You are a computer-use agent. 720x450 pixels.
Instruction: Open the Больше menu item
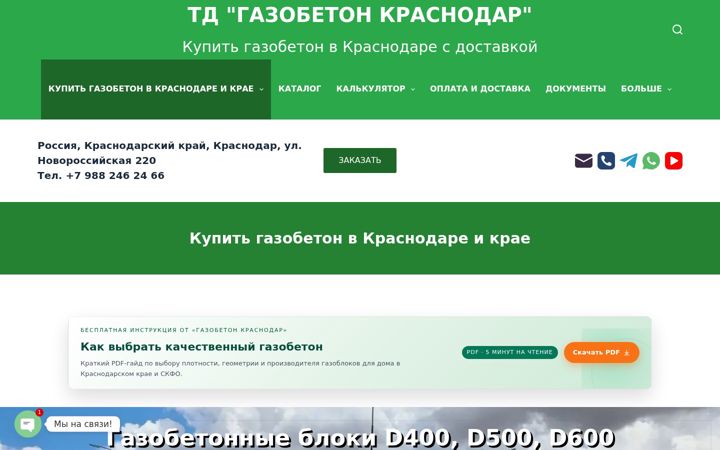[x=641, y=89]
